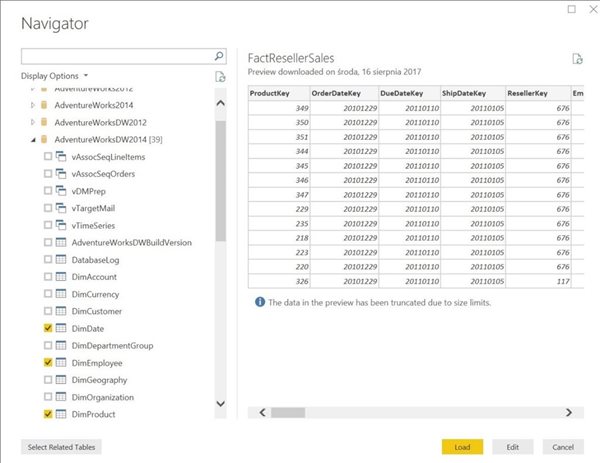
Task: Click the Edit button
Action: pyautogui.click(x=512, y=447)
